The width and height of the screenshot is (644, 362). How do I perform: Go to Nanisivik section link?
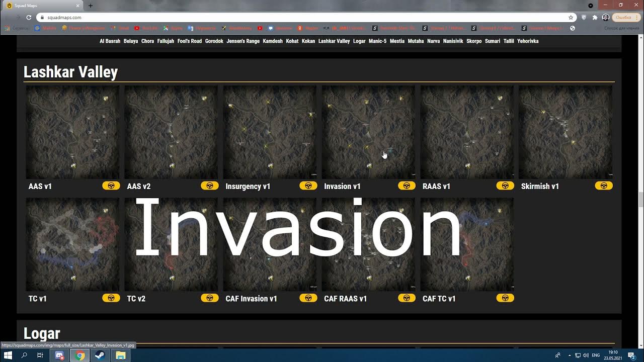[x=453, y=41]
